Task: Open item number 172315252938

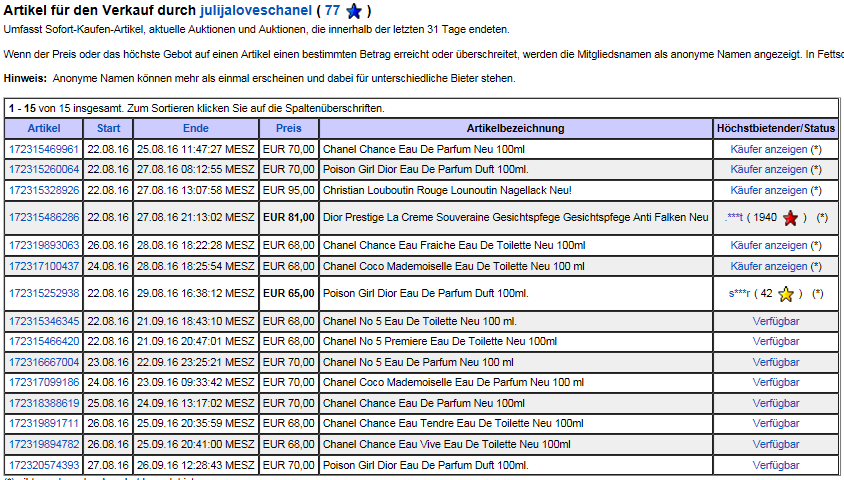Action: pyautogui.click(x=44, y=293)
